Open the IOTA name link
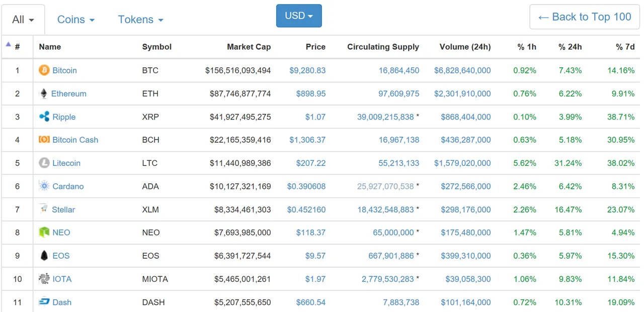The width and height of the screenshot is (644, 312). 62,279
